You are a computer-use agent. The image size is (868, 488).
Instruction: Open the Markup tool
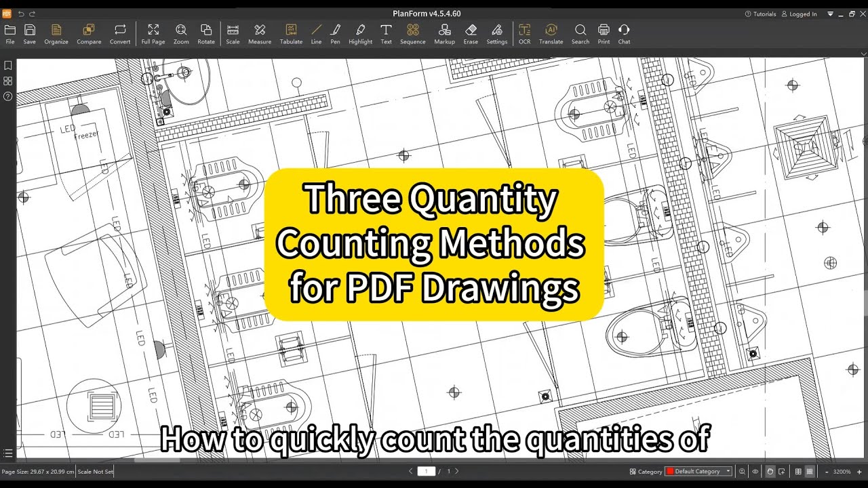pos(444,34)
